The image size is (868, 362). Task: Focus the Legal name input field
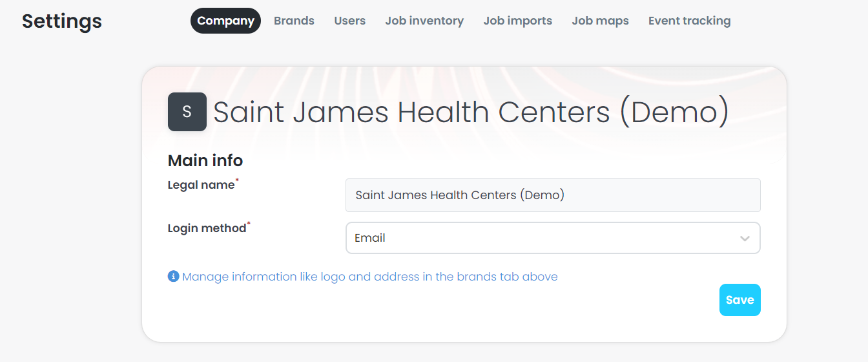[553, 195]
